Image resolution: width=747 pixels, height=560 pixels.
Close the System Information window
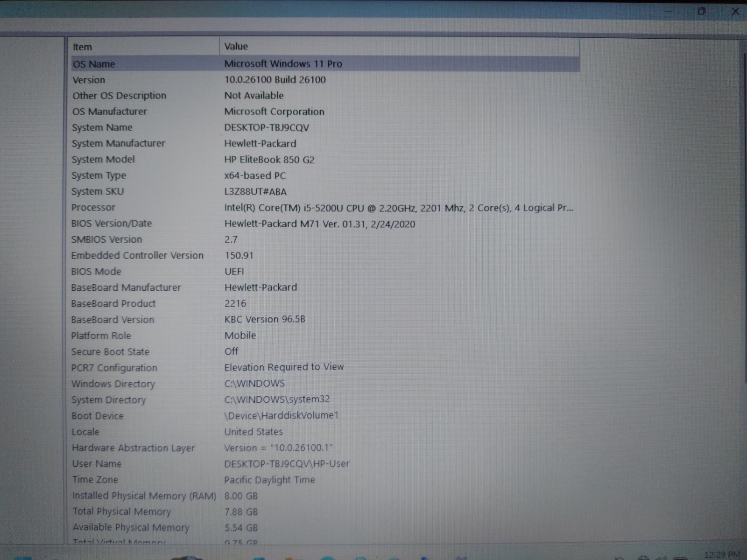pyautogui.click(x=735, y=11)
